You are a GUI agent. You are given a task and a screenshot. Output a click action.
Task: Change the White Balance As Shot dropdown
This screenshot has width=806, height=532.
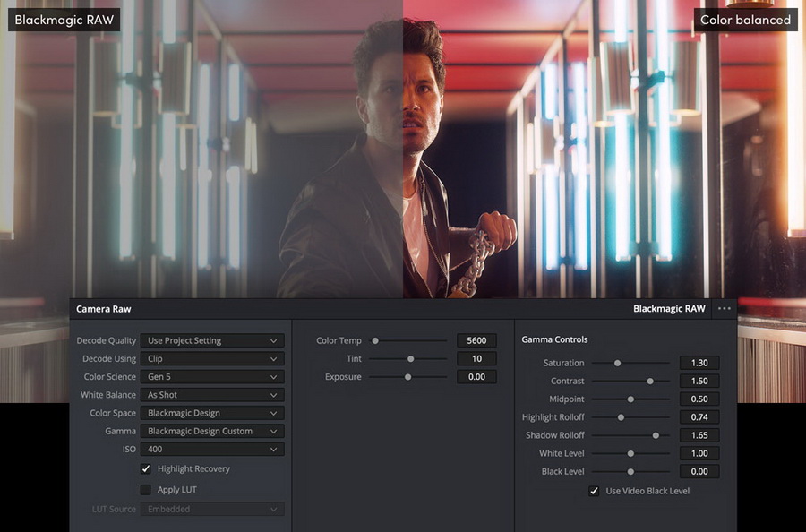212,395
